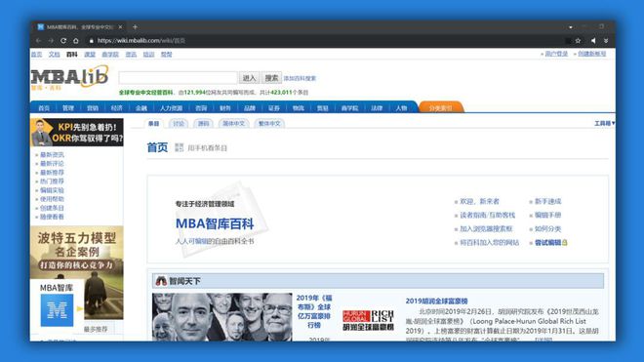Click the 欢迎，新来者 link
The height and width of the screenshot is (362, 644).
point(479,201)
